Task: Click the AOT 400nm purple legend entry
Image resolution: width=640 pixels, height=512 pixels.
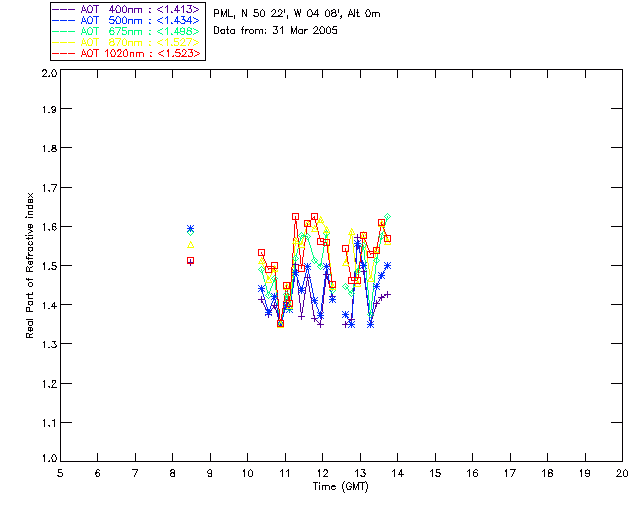Action: (x=126, y=9)
